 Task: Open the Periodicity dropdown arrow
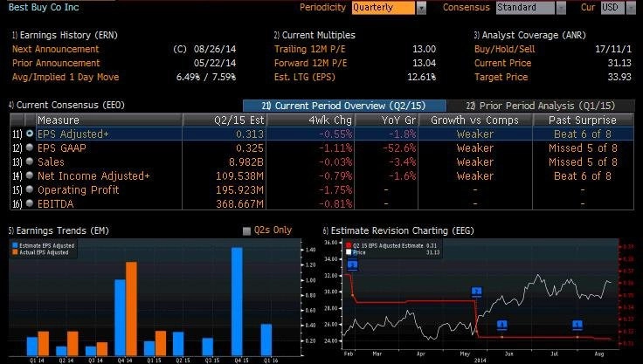pyautogui.click(x=421, y=8)
